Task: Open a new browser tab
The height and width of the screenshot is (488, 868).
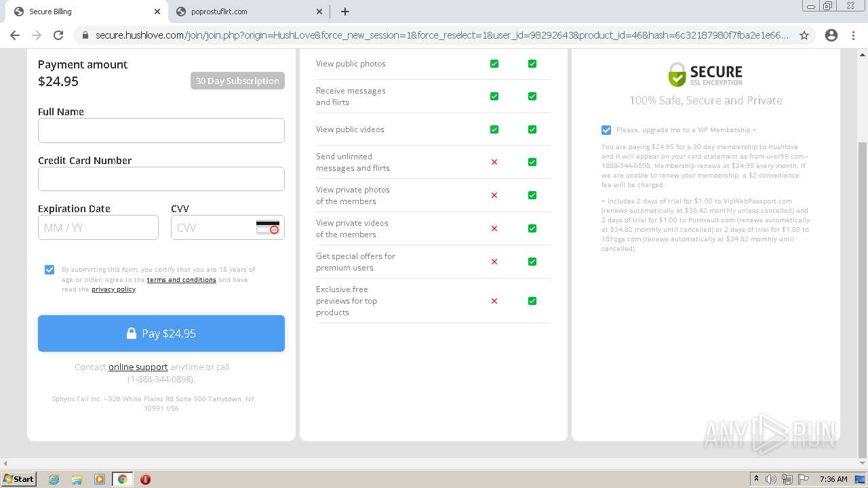Action: tap(345, 12)
